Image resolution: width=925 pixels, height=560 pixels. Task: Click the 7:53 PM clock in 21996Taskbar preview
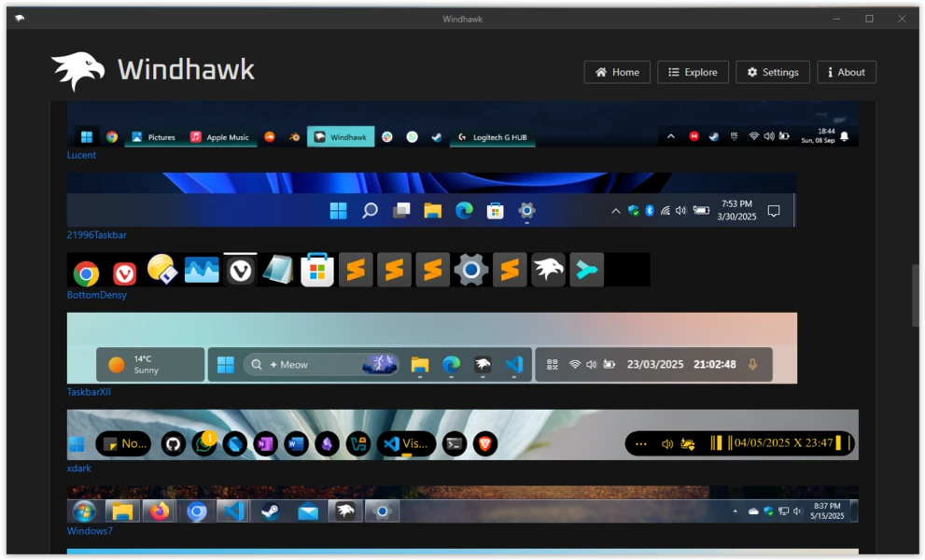coord(736,210)
